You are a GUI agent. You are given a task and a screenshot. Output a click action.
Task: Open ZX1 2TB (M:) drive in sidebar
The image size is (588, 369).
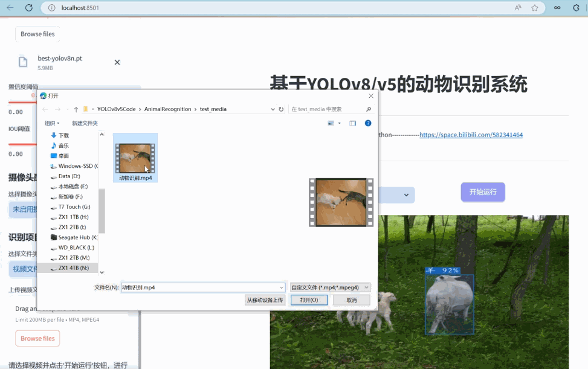click(x=69, y=258)
